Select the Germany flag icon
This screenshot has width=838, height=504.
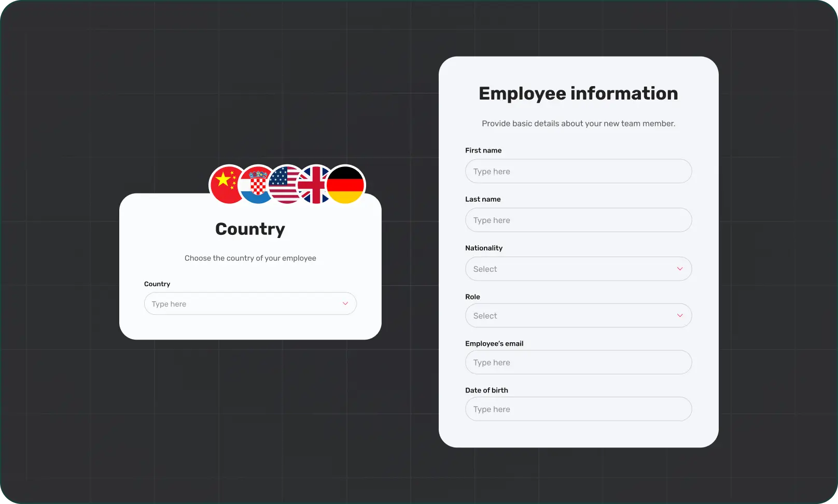click(x=346, y=185)
